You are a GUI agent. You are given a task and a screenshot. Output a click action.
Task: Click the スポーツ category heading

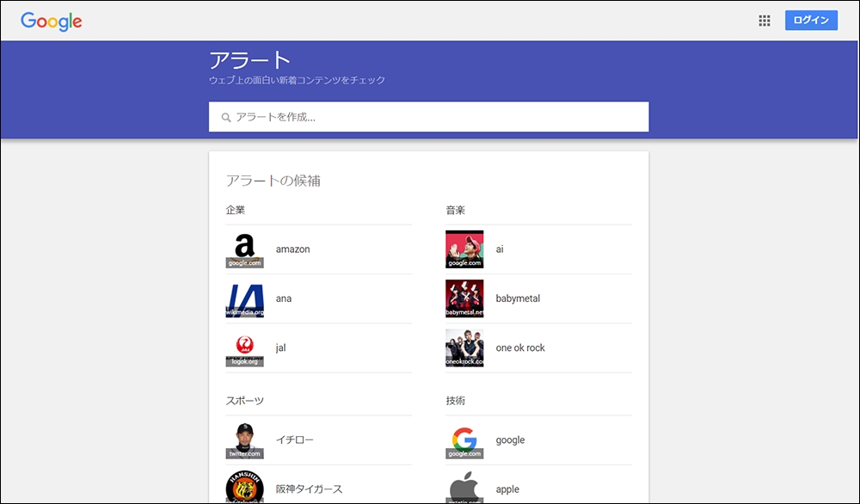(x=244, y=401)
